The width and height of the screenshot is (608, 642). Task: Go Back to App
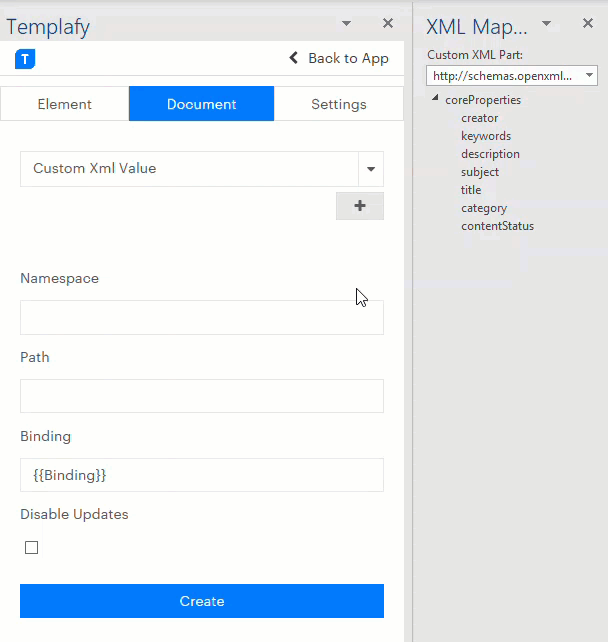point(339,58)
